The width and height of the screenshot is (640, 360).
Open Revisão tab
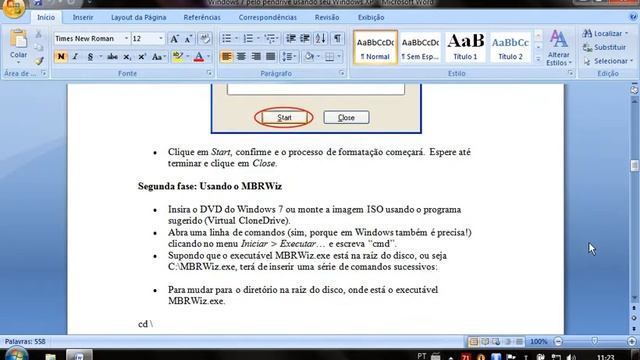click(327, 18)
